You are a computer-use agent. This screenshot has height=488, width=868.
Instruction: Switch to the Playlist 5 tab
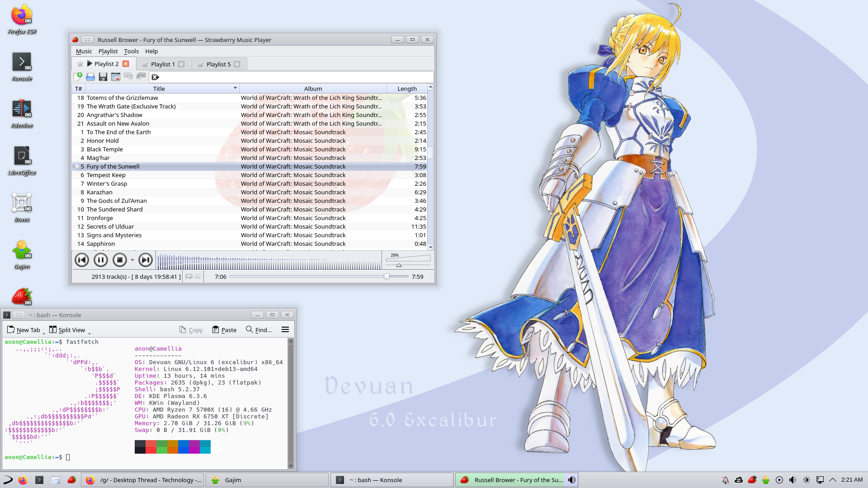click(218, 64)
